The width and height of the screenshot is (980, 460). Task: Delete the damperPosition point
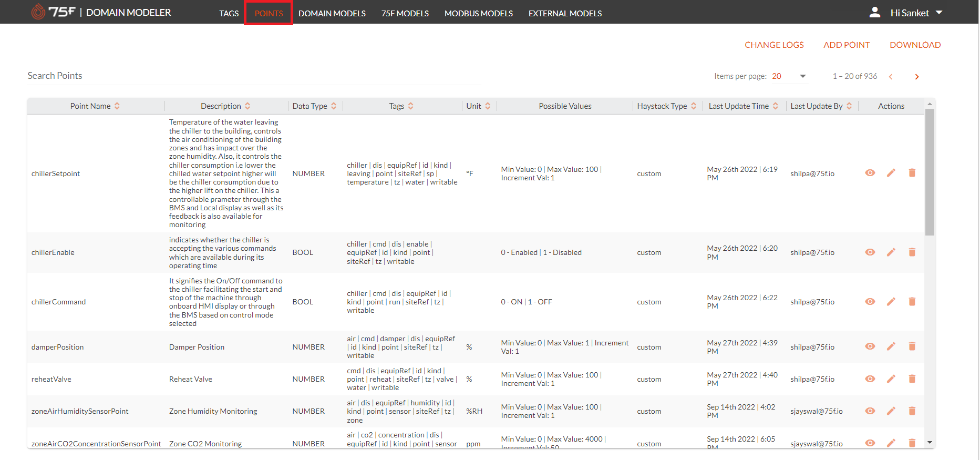coord(912,346)
